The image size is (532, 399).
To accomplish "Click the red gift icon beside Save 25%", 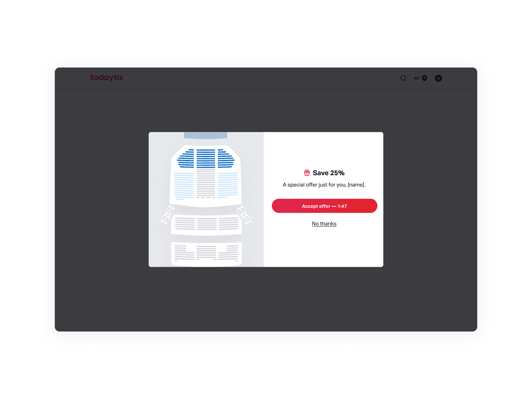I will click(306, 173).
